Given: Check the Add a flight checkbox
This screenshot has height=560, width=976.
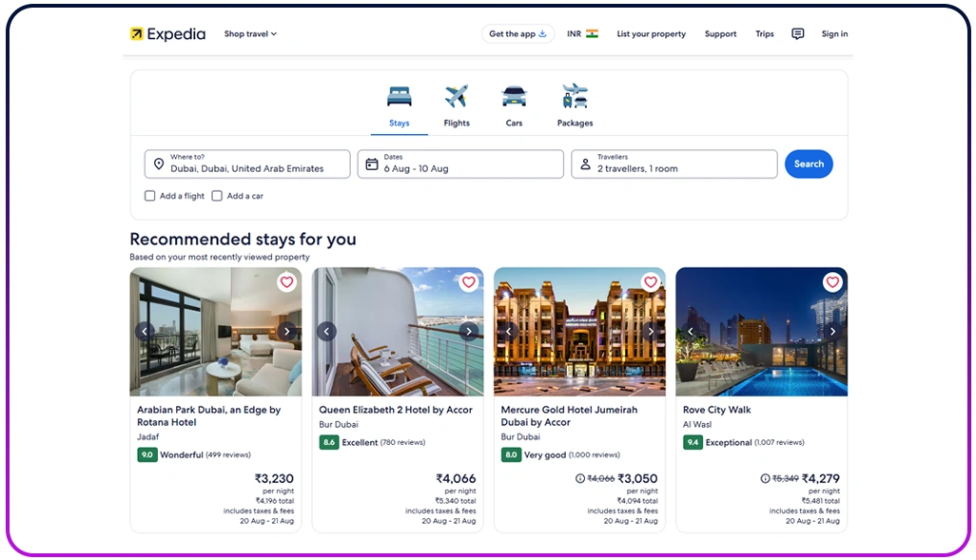Looking at the screenshot, I should [x=149, y=196].
